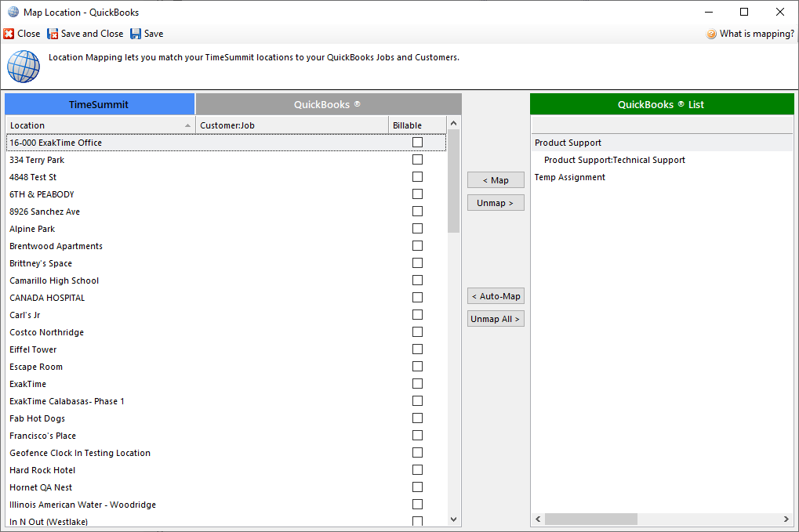Click the Save and Close disk icon

[53, 34]
